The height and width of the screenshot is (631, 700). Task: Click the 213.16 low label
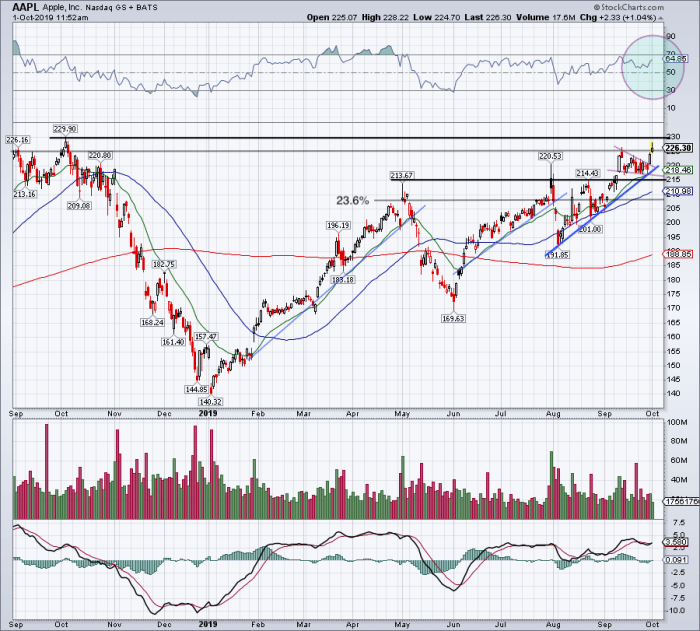[25, 194]
